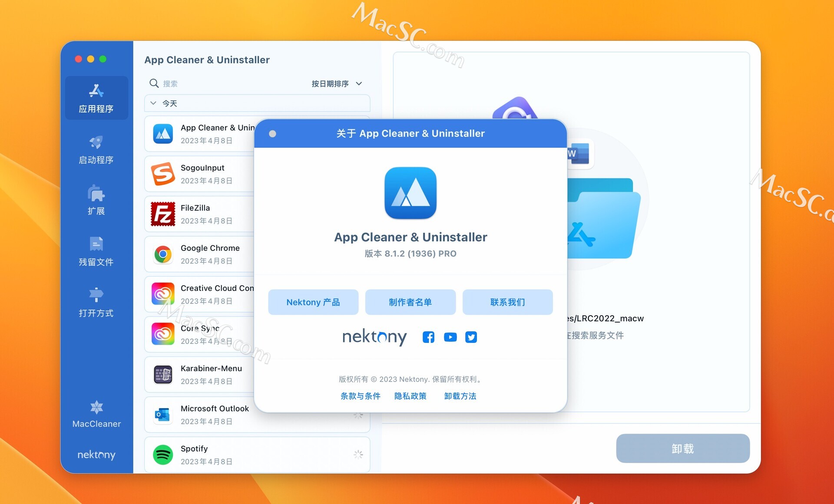This screenshot has height=504, width=834.
Task: Select the Karabiner-Menu app icon
Action: pos(163,375)
